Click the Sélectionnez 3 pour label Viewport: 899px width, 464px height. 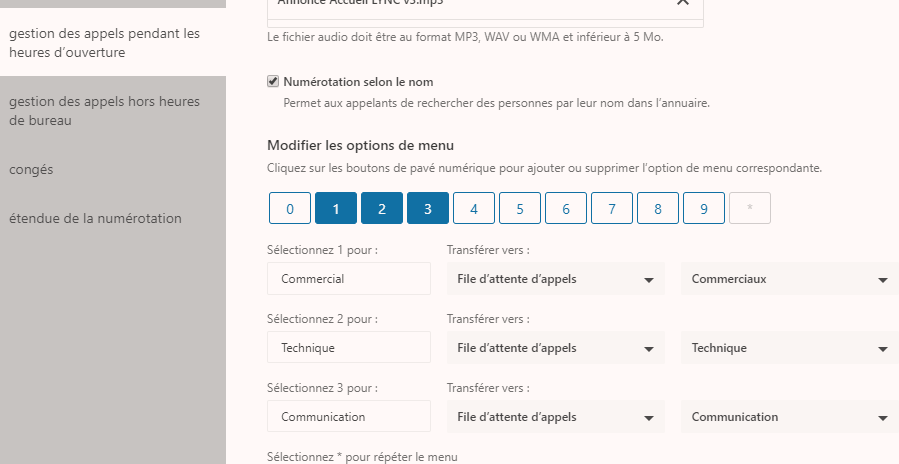(x=322, y=388)
